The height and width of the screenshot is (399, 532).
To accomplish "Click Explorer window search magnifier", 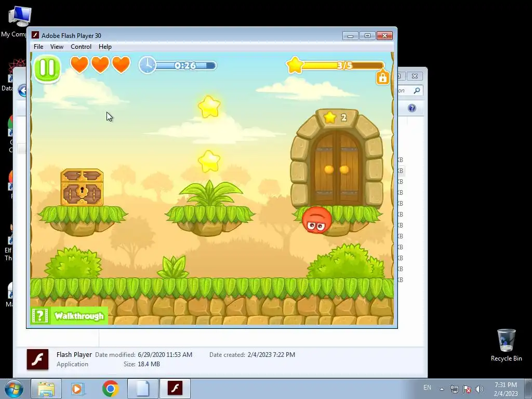I will (x=417, y=90).
